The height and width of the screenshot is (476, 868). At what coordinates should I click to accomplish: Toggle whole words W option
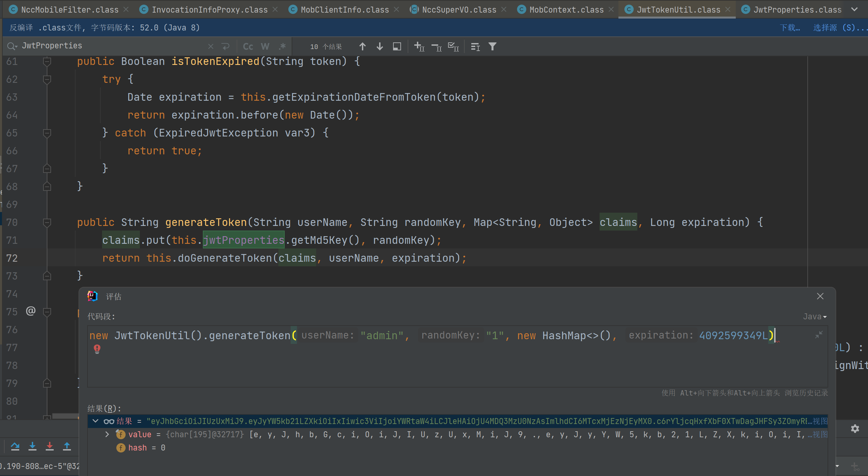click(x=265, y=46)
